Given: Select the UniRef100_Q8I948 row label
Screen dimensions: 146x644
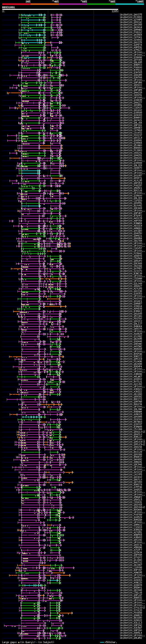Looking at the screenshot, I should coord(131,590).
